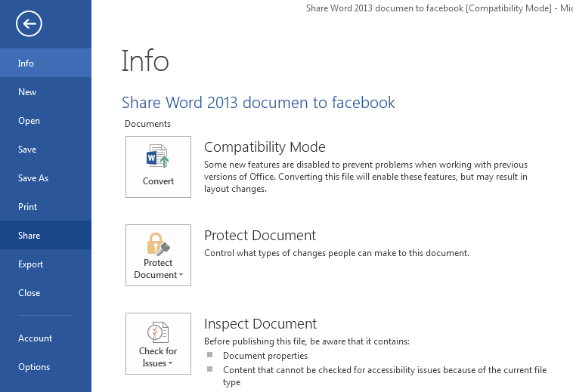Click the Compatibility Mode heading
The height and width of the screenshot is (392, 573).
point(265,147)
